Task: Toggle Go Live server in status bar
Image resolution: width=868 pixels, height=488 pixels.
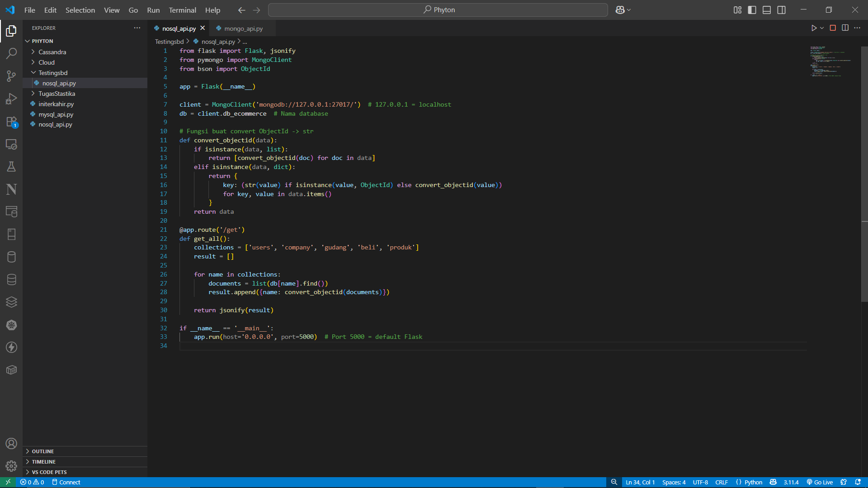Action: (820, 482)
